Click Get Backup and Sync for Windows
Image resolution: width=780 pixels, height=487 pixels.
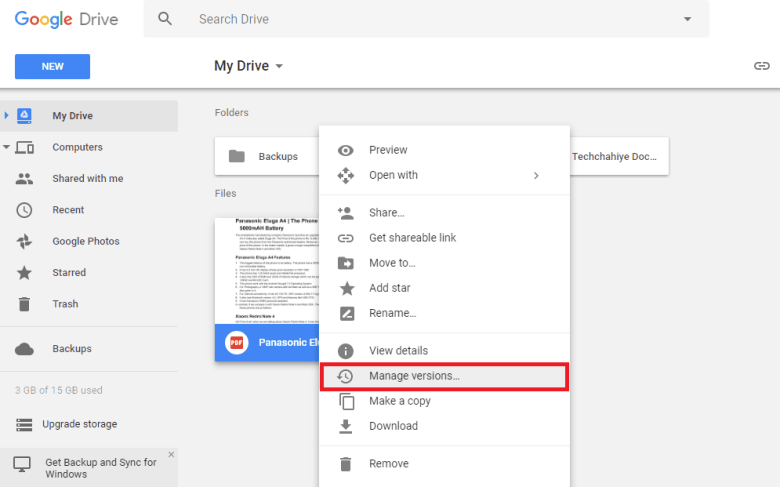[x=101, y=468]
